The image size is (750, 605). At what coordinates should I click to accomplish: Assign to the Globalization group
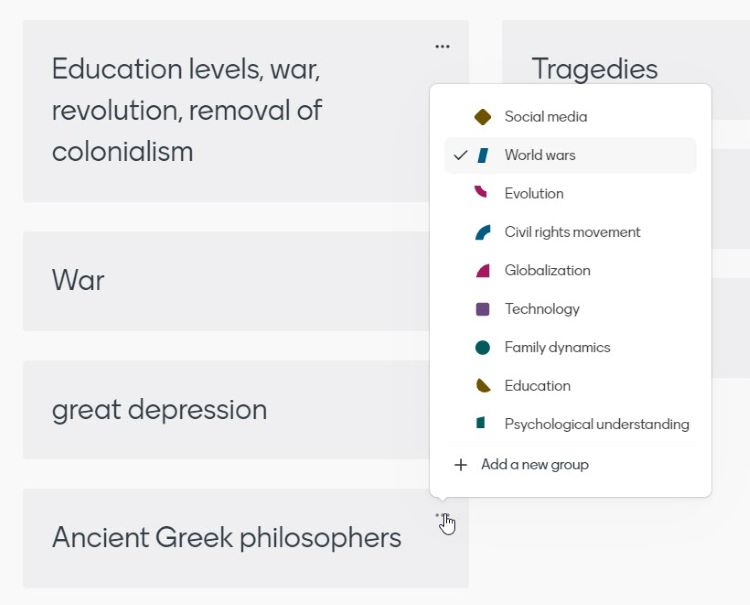tap(547, 270)
